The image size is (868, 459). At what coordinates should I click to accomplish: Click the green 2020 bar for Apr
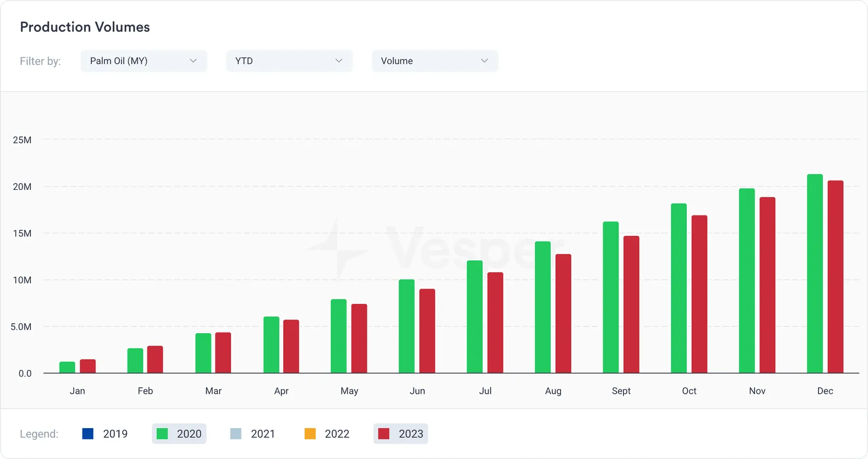[271, 345]
